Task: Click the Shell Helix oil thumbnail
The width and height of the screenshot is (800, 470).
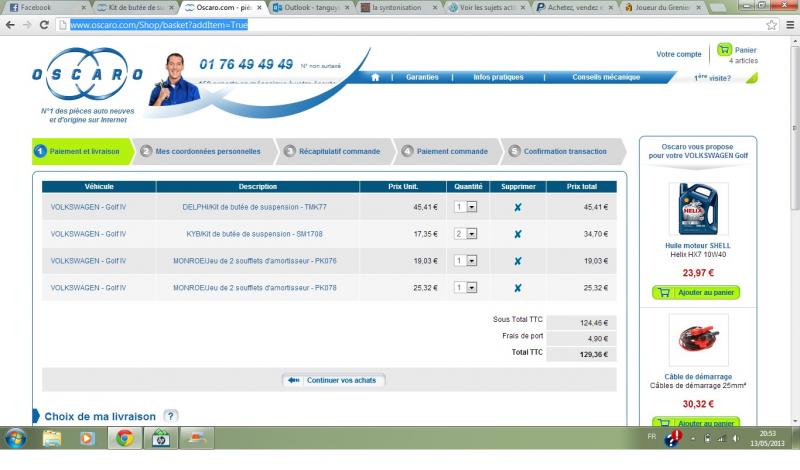Action: pos(698,209)
